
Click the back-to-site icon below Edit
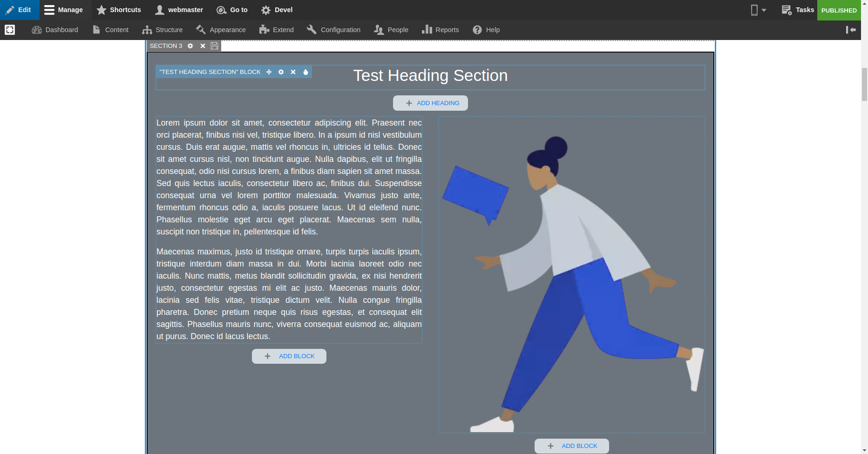10,30
